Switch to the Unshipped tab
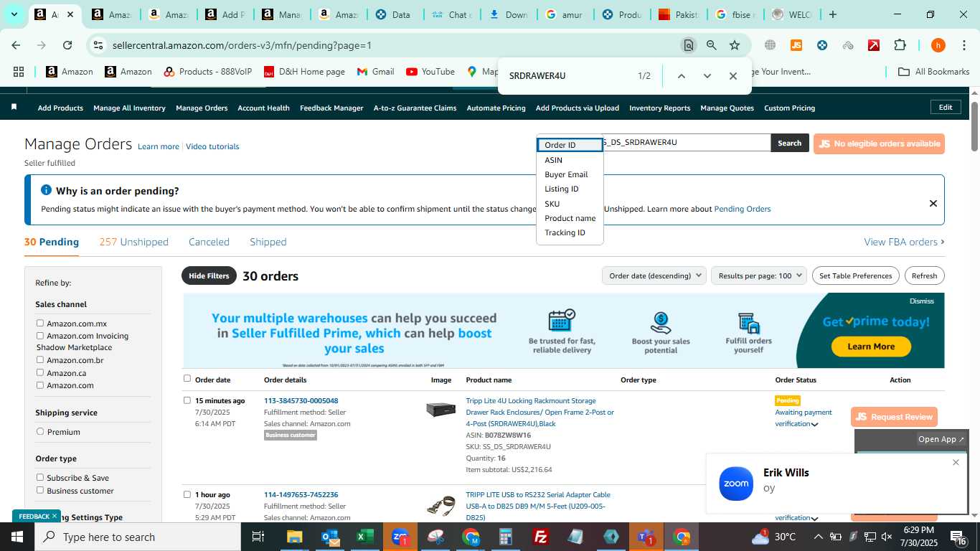 (x=134, y=242)
